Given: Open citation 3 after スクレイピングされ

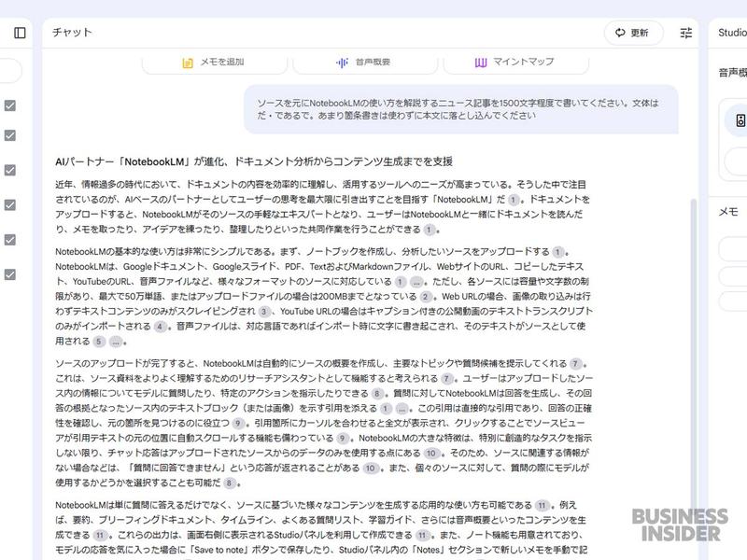Looking at the screenshot, I should 264,312.
